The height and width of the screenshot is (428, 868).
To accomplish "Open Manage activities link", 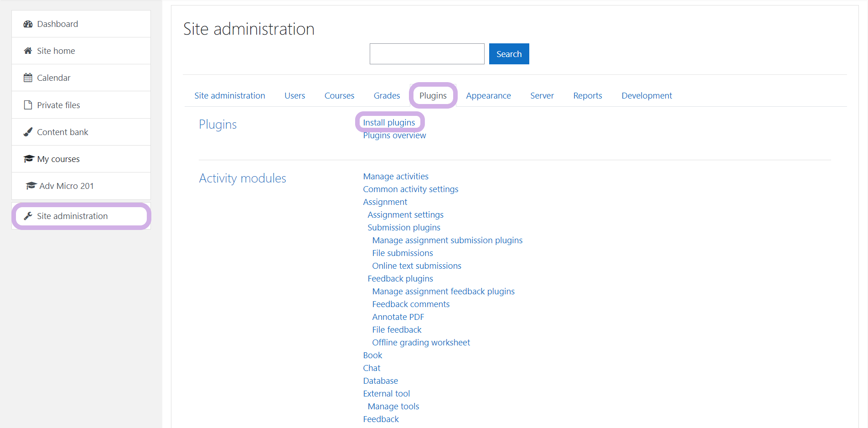I will tap(396, 177).
